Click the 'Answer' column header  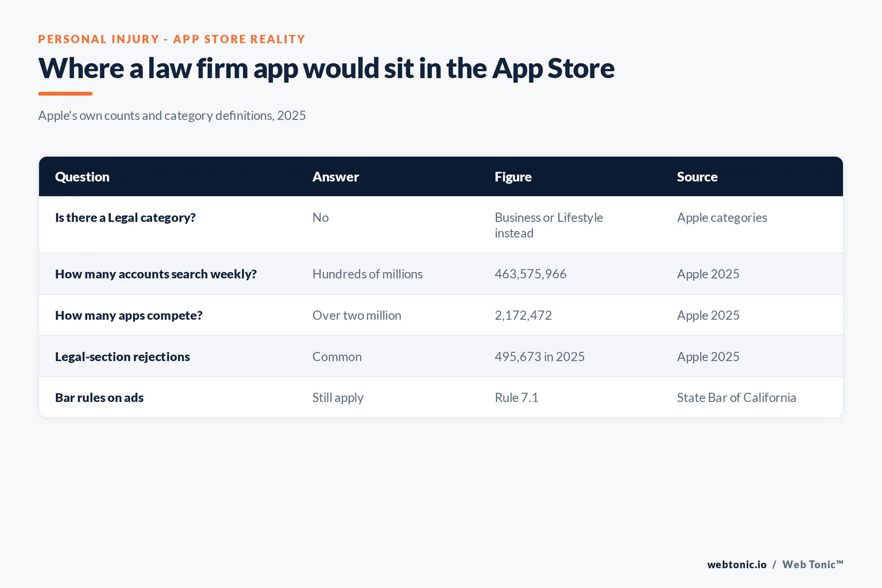click(335, 177)
